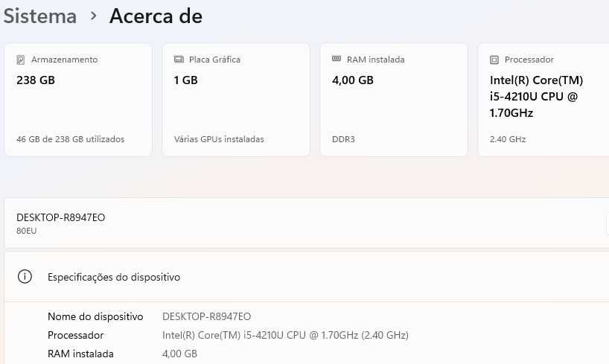
Task: Click the Armazenamento drive icon
Action: 21,60
